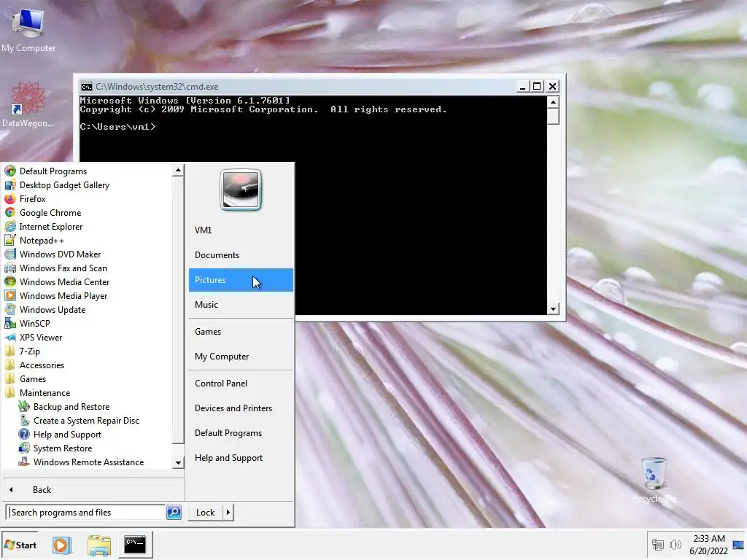Image resolution: width=747 pixels, height=560 pixels.
Task: Open Default Programs in the right pane
Action: pyautogui.click(x=241, y=433)
